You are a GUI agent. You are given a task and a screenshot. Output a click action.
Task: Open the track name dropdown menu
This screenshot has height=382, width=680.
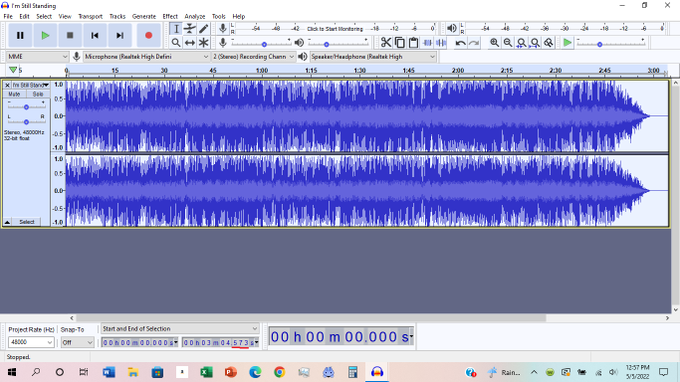(x=30, y=85)
